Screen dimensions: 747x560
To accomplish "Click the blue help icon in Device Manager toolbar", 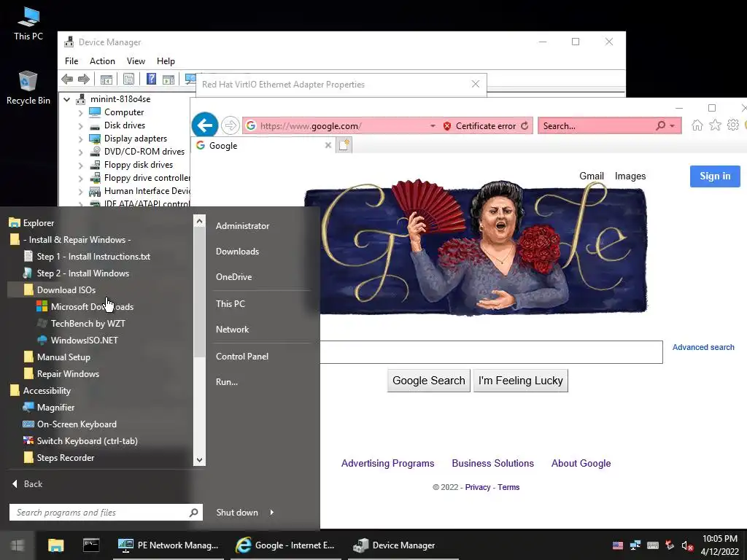I will click(x=151, y=79).
